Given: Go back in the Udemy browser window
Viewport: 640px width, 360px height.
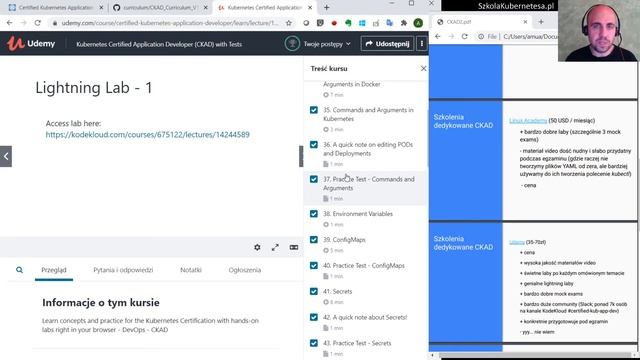Looking at the screenshot, I should tap(9, 23).
